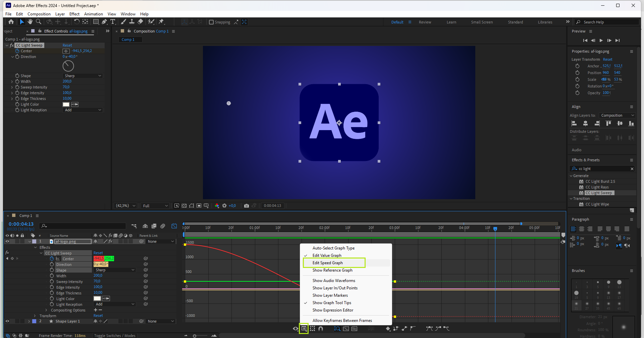
Task: Select the Type tool
Action: (113, 22)
